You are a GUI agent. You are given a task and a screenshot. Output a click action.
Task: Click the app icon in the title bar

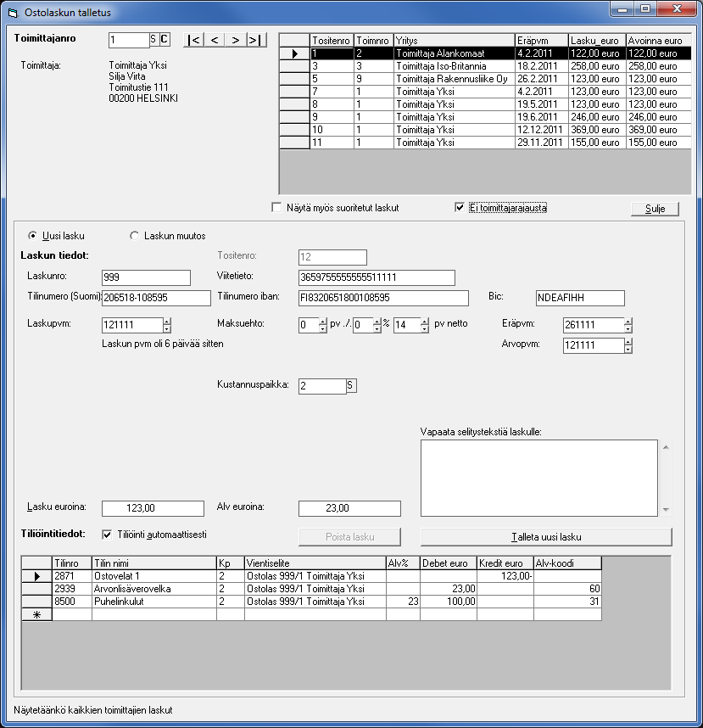pos(13,13)
